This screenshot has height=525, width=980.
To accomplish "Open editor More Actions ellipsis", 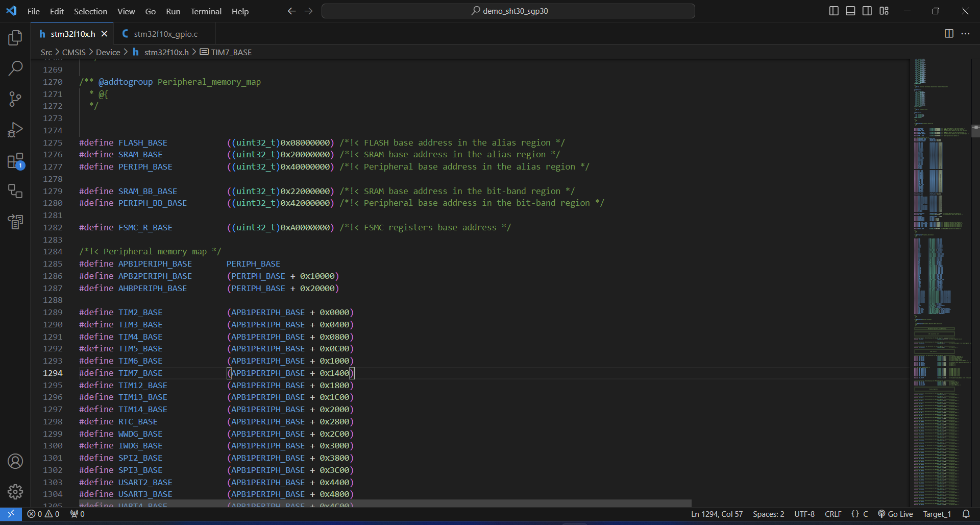I will (965, 33).
